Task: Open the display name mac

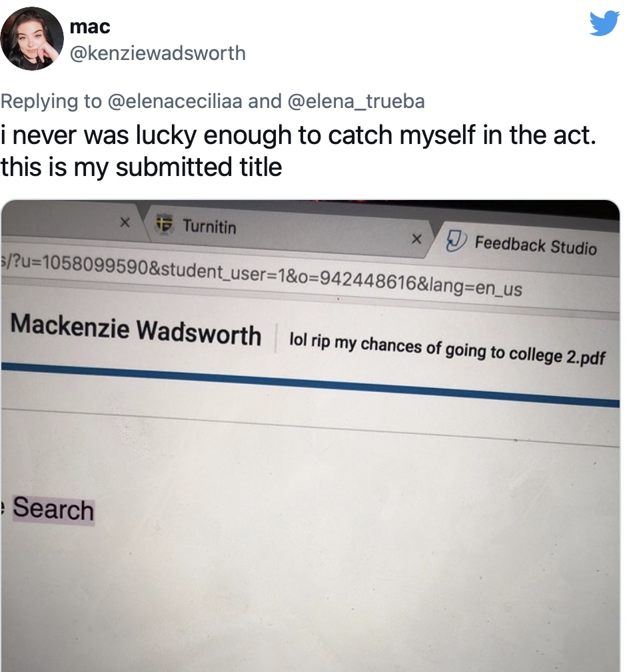Action: click(90, 27)
